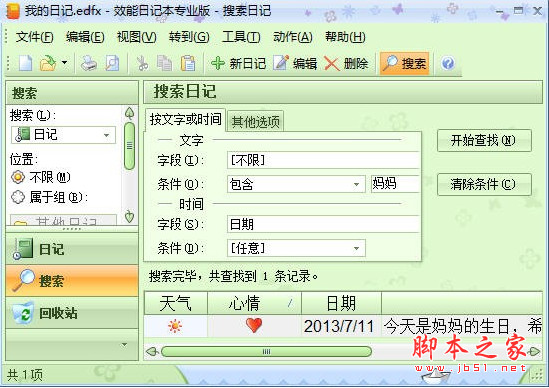Expand the 包含 condition dropdown

click(x=356, y=184)
